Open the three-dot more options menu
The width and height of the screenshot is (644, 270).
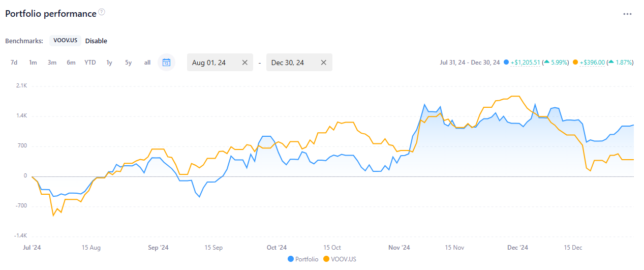point(627,14)
